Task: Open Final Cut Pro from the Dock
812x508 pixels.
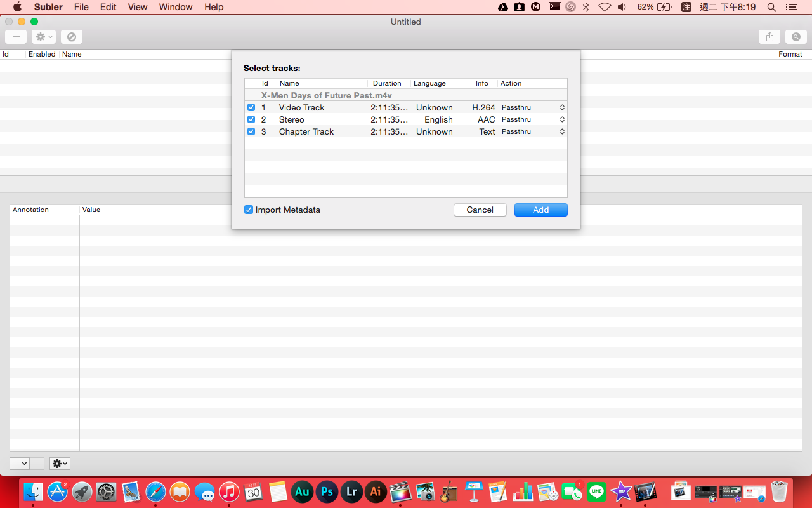Action: tap(400, 491)
